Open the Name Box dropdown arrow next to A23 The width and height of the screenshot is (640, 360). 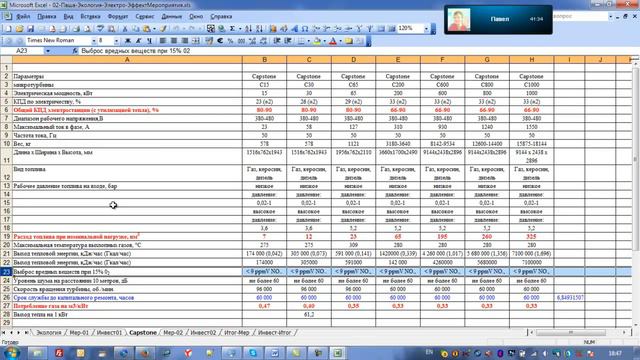[48, 51]
